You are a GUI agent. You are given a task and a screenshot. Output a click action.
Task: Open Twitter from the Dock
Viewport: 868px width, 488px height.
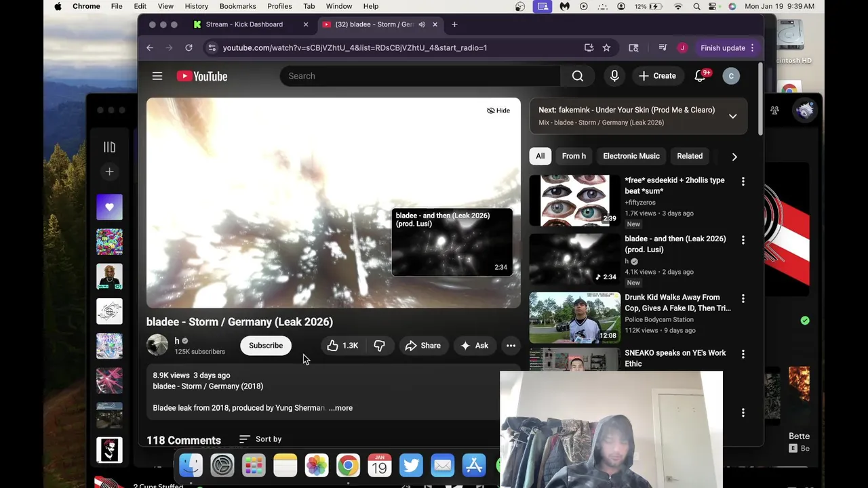point(411,466)
